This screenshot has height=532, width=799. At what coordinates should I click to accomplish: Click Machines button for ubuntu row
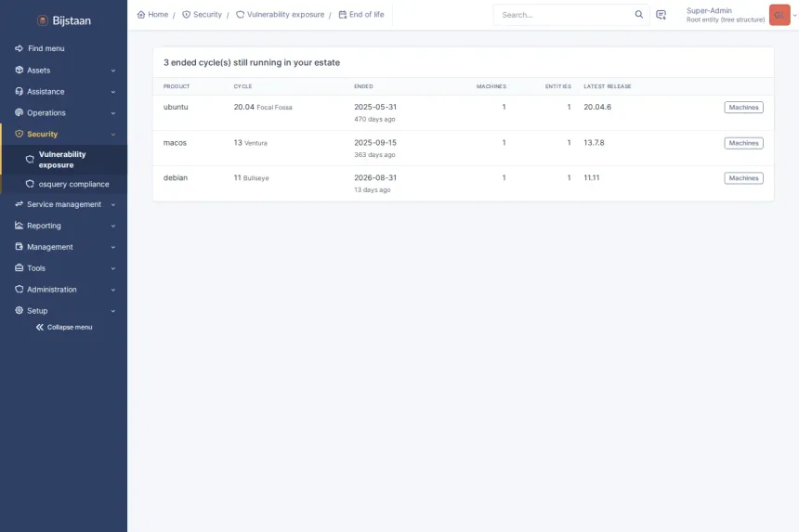pos(743,108)
